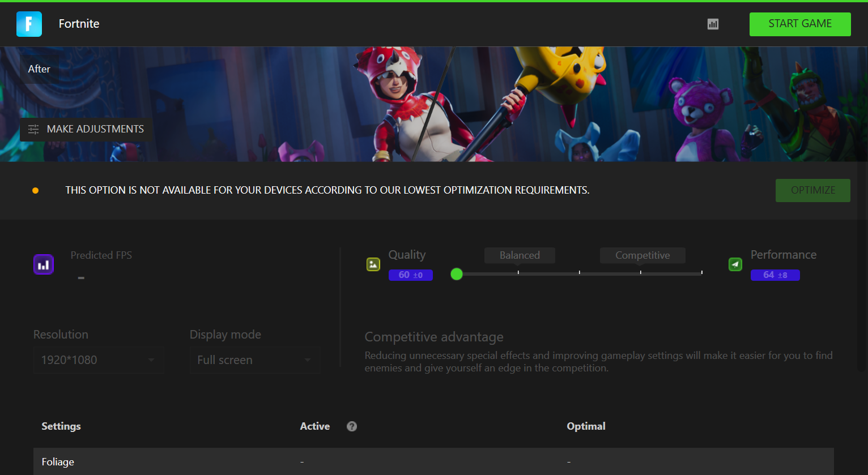This screenshot has width=868, height=475.
Task: Click the Optimal column header
Action: pyautogui.click(x=586, y=426)
